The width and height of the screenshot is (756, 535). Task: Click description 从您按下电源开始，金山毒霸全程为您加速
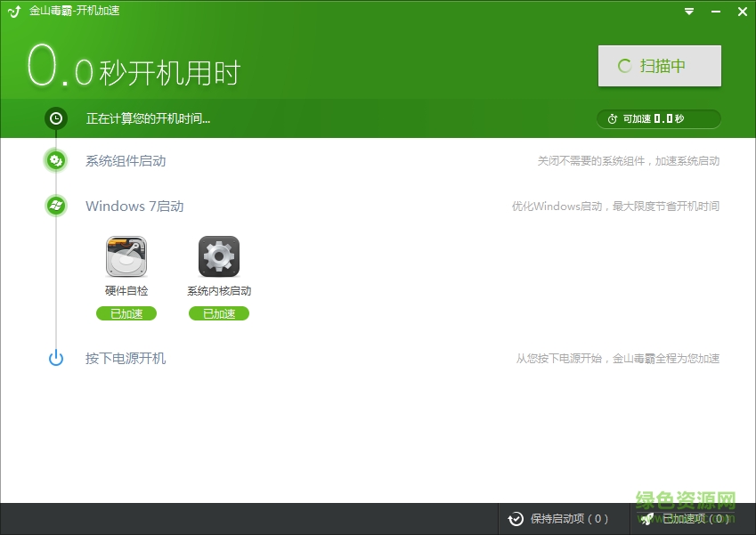618,359
